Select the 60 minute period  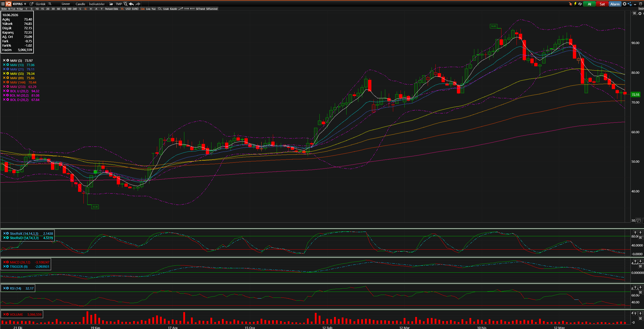click(58, 9)
